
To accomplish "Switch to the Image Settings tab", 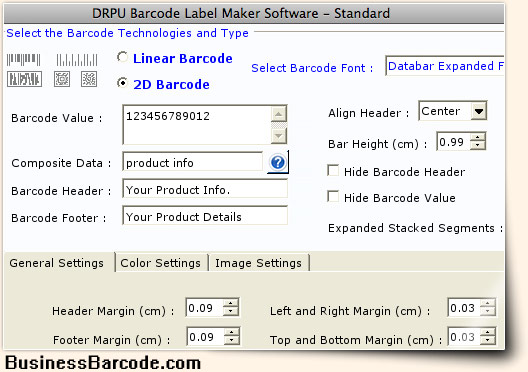I will tap(258, 263).
